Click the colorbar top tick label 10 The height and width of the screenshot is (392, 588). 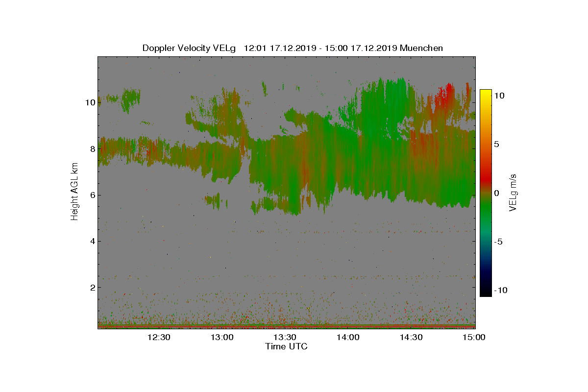point(499,96)
